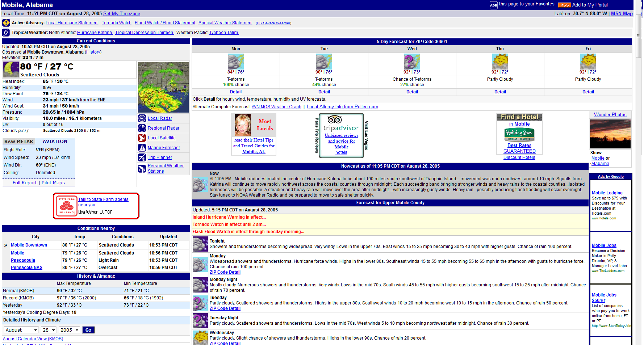Click the Active Advisory warning icon

point(6,23)
